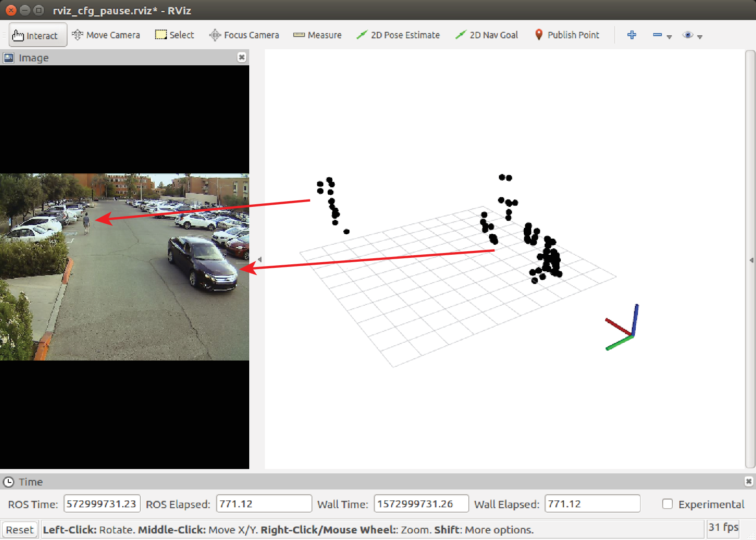Click the blue plus add-tool icon
Image resolution: width=756 pixels, height=540 pixels.
tap(632, 35)
